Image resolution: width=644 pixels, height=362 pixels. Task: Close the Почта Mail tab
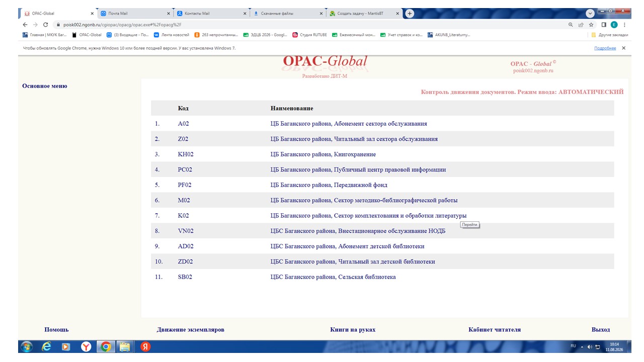pyautogui.click(x=169, y=14)
